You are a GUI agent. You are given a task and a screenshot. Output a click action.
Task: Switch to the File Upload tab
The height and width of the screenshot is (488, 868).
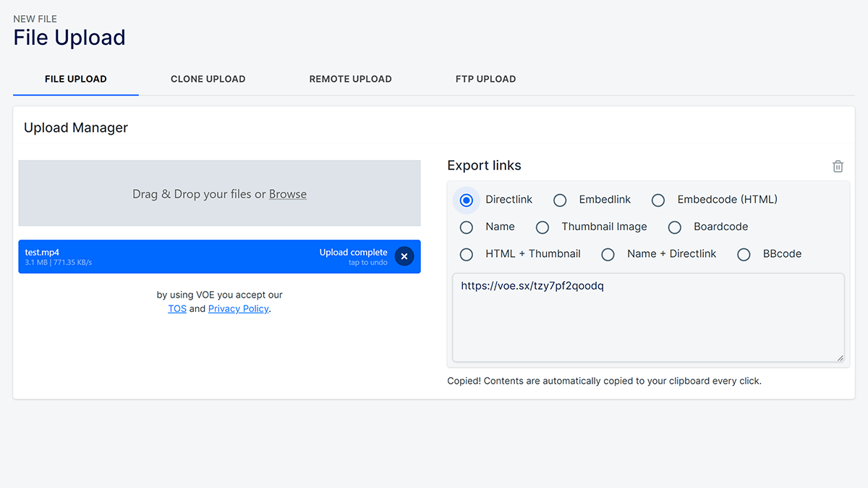(76, 79)
